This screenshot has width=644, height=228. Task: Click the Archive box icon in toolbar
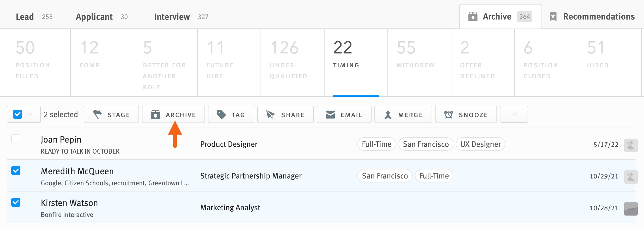(155, 115)
